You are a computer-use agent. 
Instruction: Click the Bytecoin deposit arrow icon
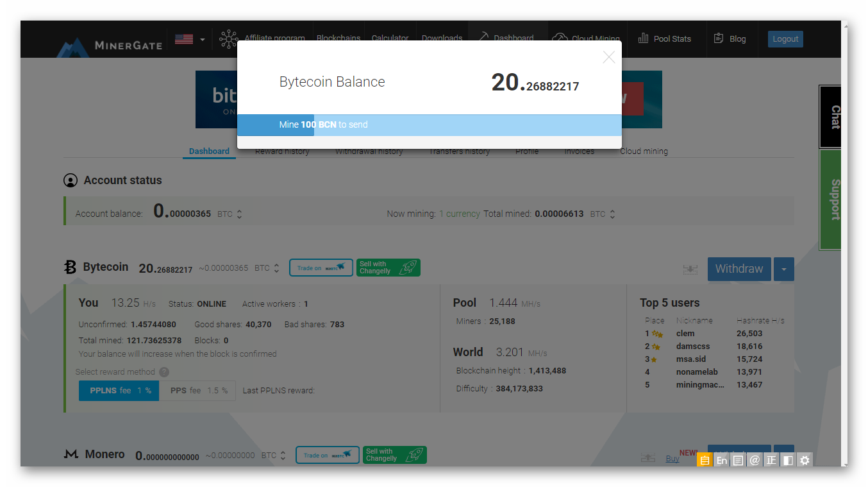click(x=690, y=269)
